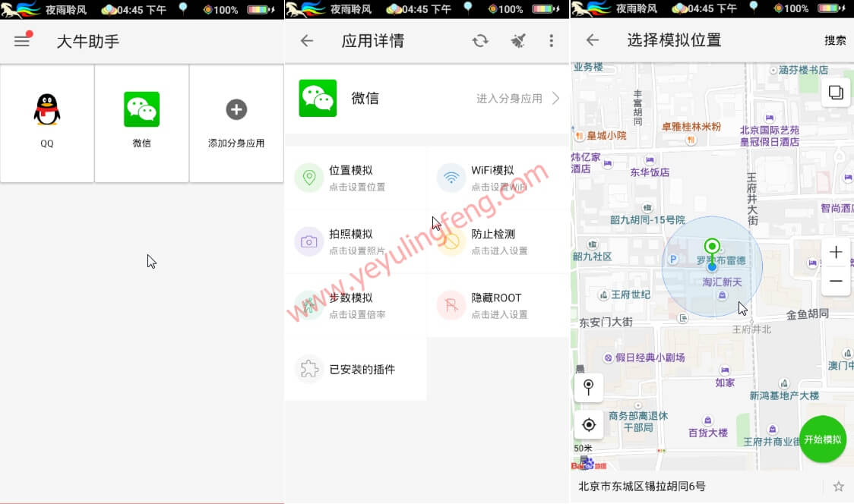This screenshot has height=504, width=854.
Task: Click 涵芬楼书店 label on map
Action: [x=803, y=70]
